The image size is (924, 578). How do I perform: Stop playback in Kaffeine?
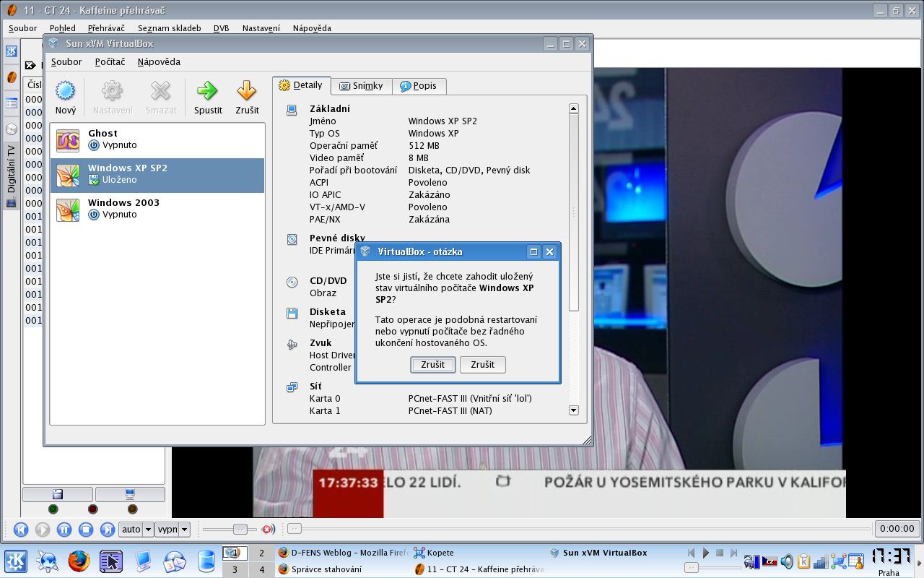(x=85, y=529)
